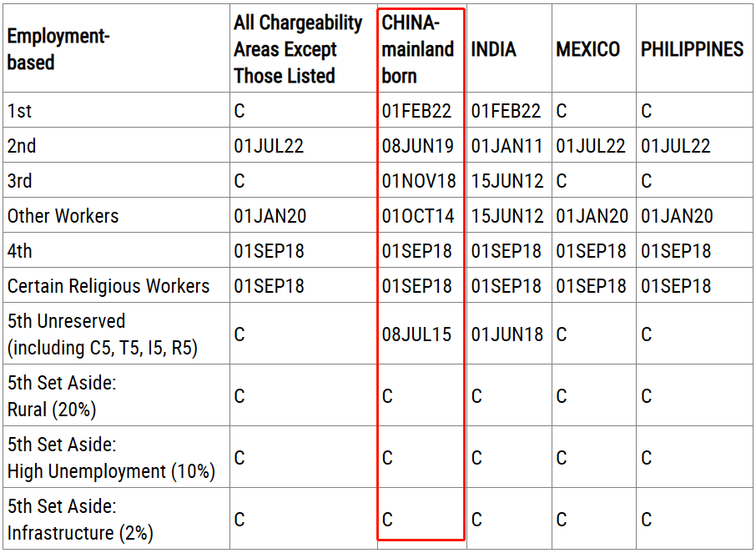Select India's 15JUN12 cell in 3rd row

point(507,181)
